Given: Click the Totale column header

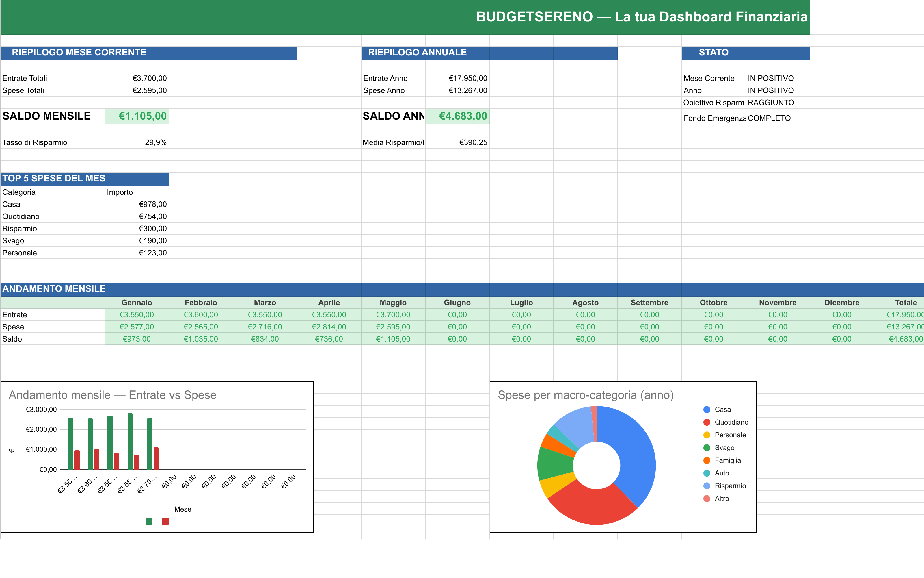Looking at the screenshot, I should pos(899,303).
